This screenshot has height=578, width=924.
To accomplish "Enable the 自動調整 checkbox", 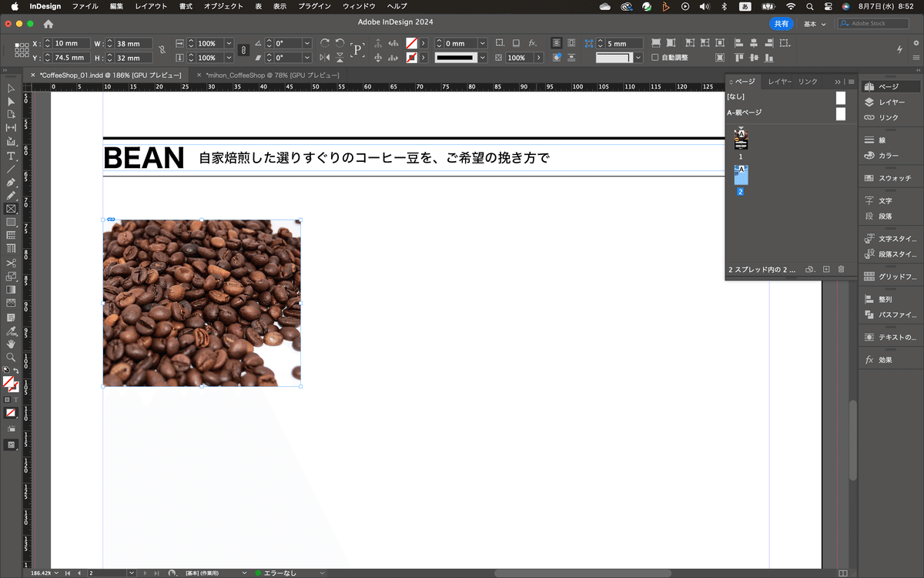I will click(x=655, y=58).
